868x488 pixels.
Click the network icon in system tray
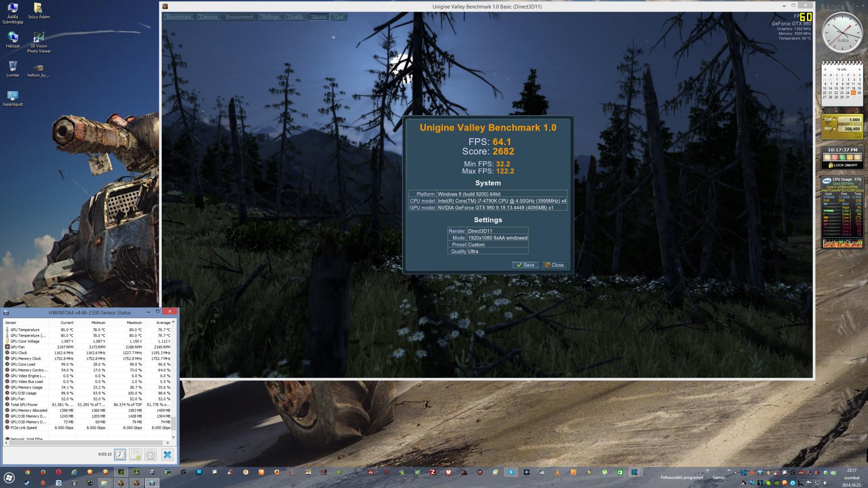(x=817, y=483)
